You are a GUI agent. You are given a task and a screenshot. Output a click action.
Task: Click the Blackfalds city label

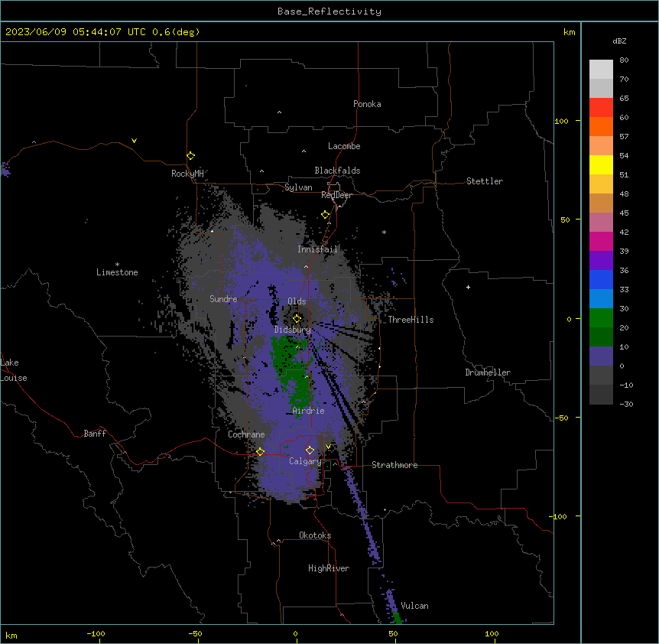337,171
